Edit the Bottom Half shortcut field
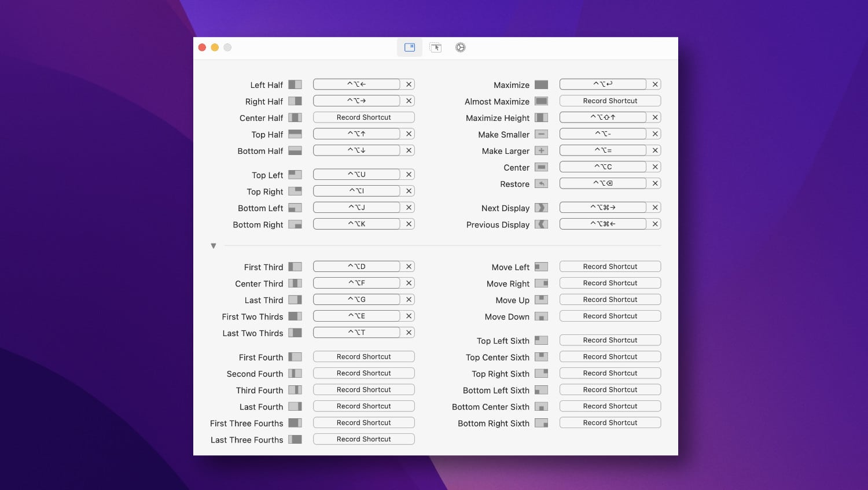868x490 pixels. click(356, 150)
